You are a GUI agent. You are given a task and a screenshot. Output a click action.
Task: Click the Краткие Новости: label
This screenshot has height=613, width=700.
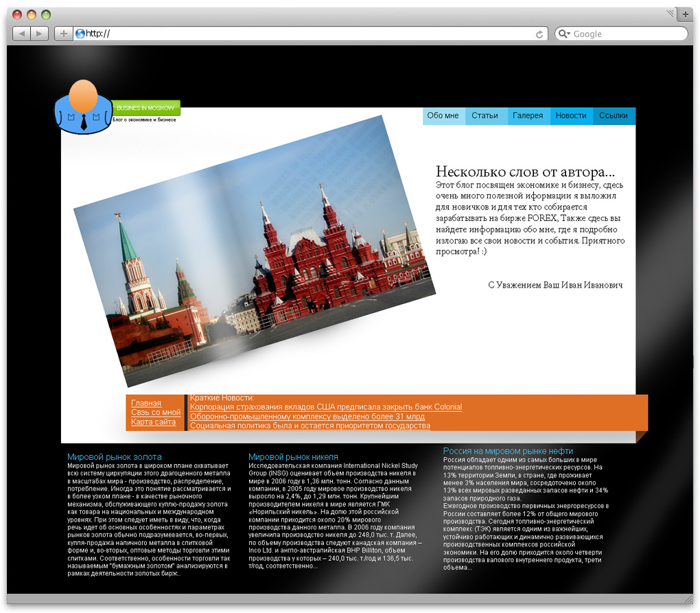click(222, 398)
